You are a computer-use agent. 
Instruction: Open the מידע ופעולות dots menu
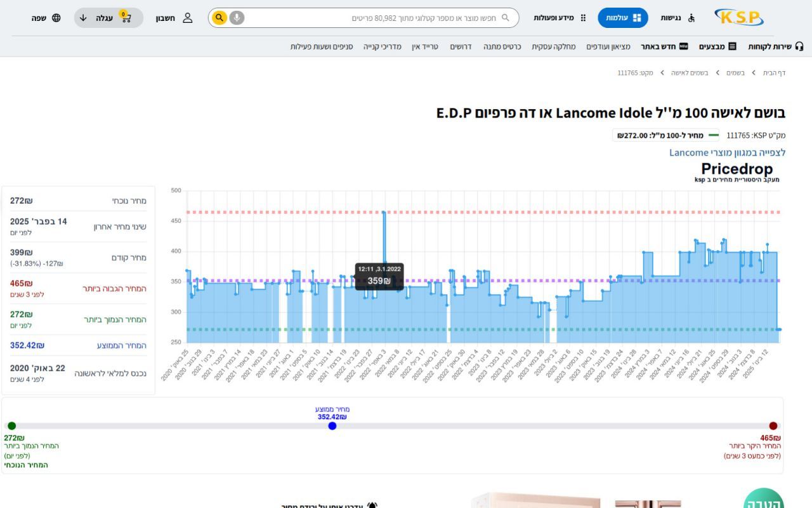[x=583, y=17]
